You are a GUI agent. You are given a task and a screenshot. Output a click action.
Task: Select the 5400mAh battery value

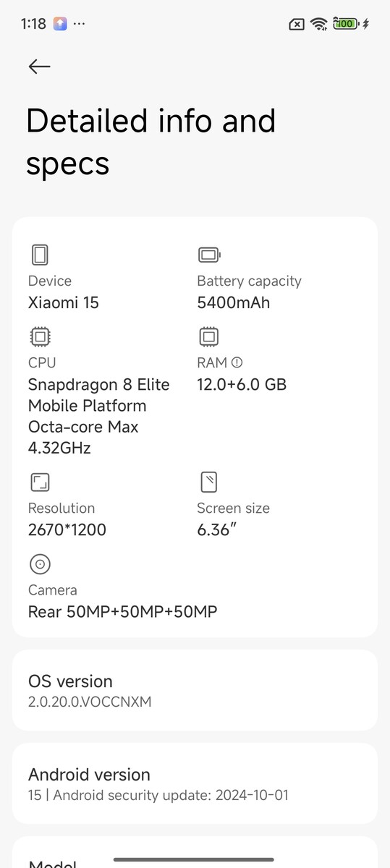pos(234,302)
